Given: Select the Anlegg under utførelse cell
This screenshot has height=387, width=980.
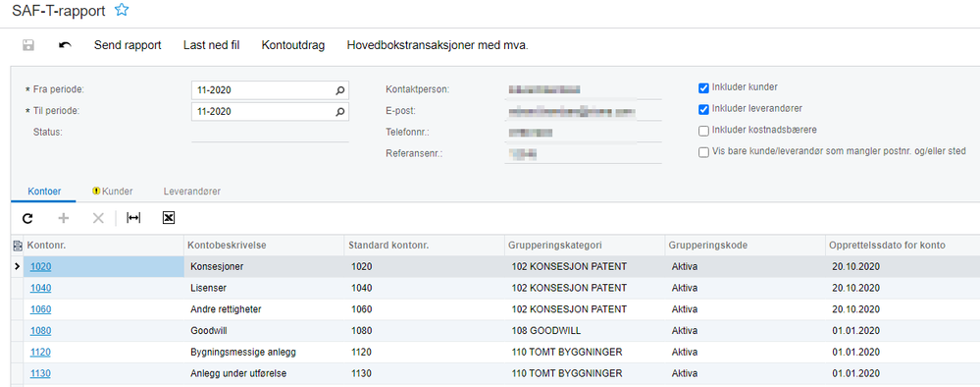Looking at the screenshot, I should [265, 373].
